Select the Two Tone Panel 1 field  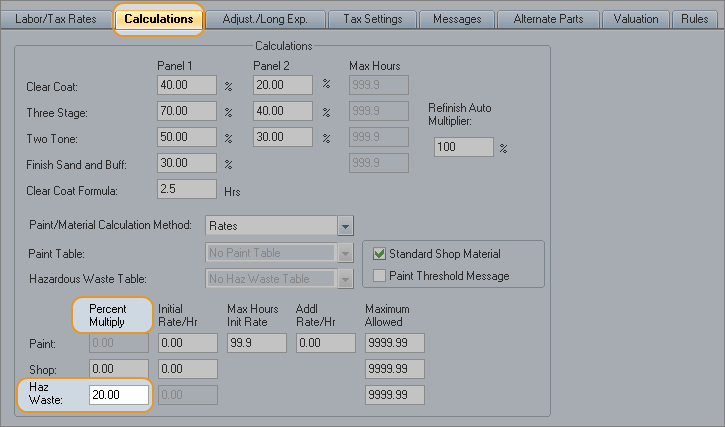(187, 138)
